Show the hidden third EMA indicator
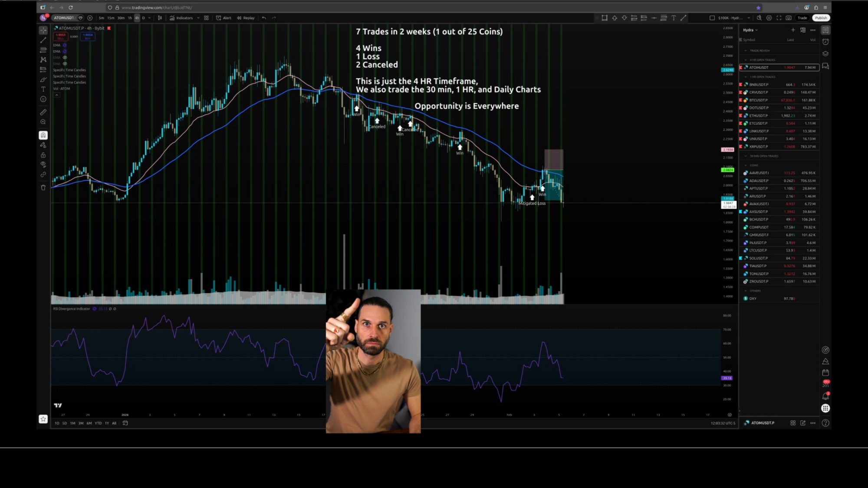This screenshot has height=488, width=868. pos(65,57)
